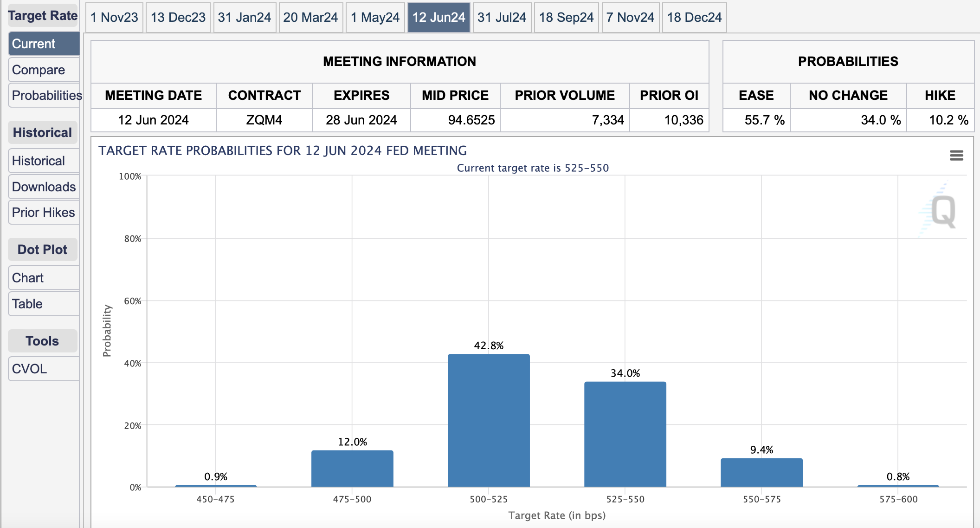Open the CVOL tool item

(44, 369)
